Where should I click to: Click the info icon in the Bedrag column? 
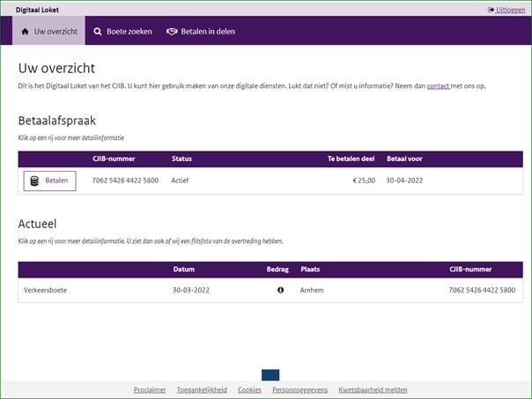click(280, 290)
